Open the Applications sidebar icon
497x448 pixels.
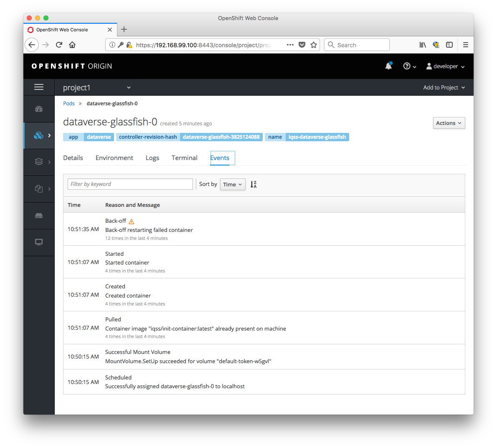pos(38,135)
